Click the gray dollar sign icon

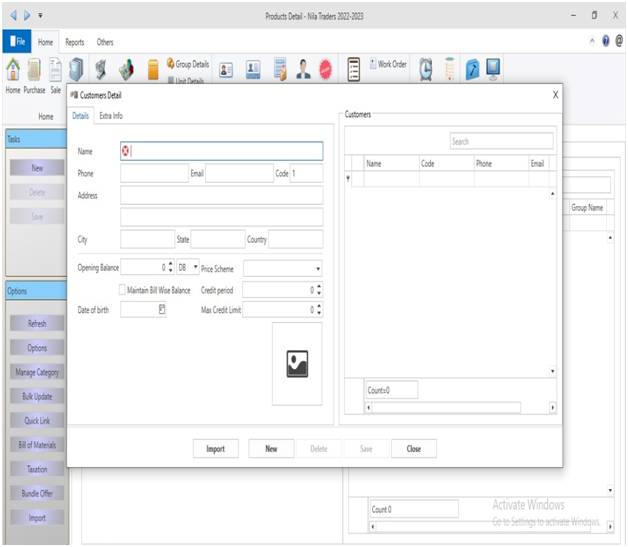click(x=101, y=70)
